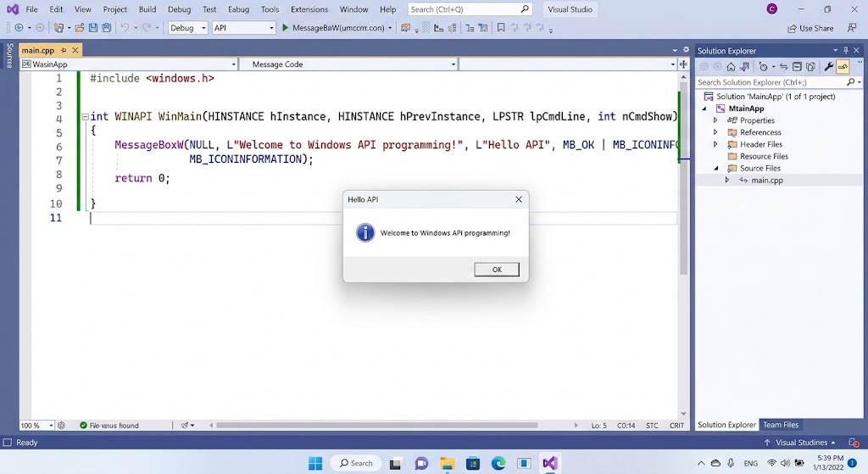
Task: Select the Solution 'Main:App' root node
Action: pyautogui.click(x=776, y=97)
